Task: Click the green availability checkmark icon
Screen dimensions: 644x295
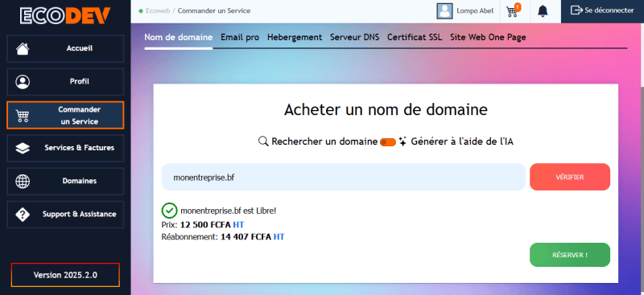Action: (169, 211)
